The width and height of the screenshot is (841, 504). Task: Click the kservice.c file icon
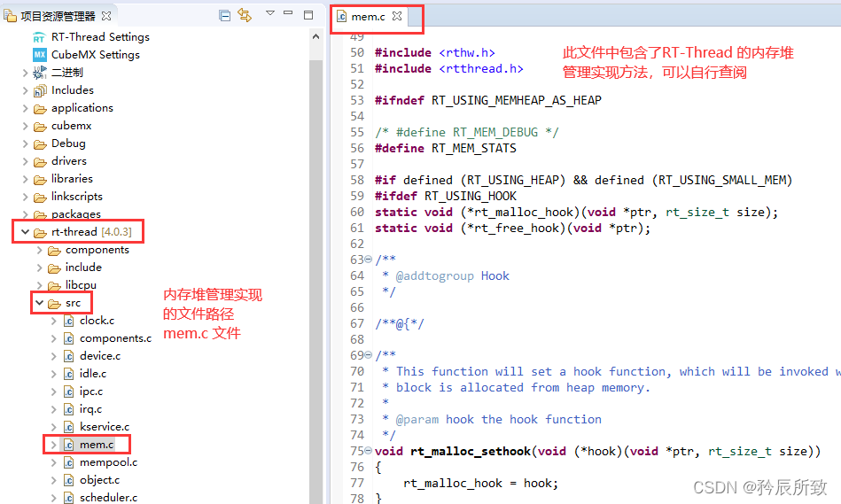click(x=68, y=427)
